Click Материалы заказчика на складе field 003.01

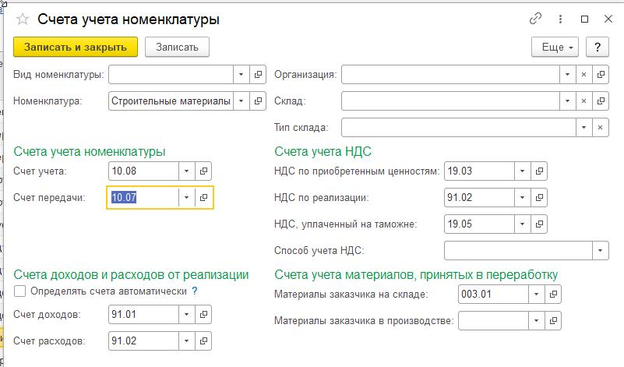pos(493,295)
